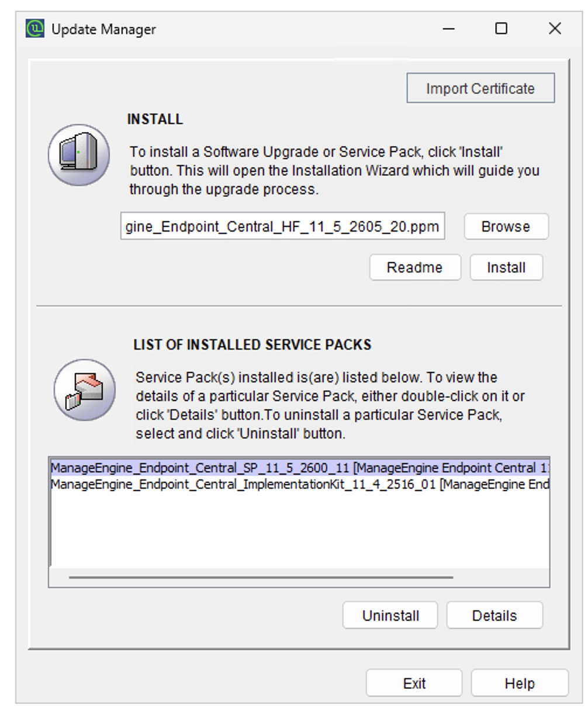Screen dimensions: 588x711
Task: Open the Readme for selected patch
Action: coord(415,267)
